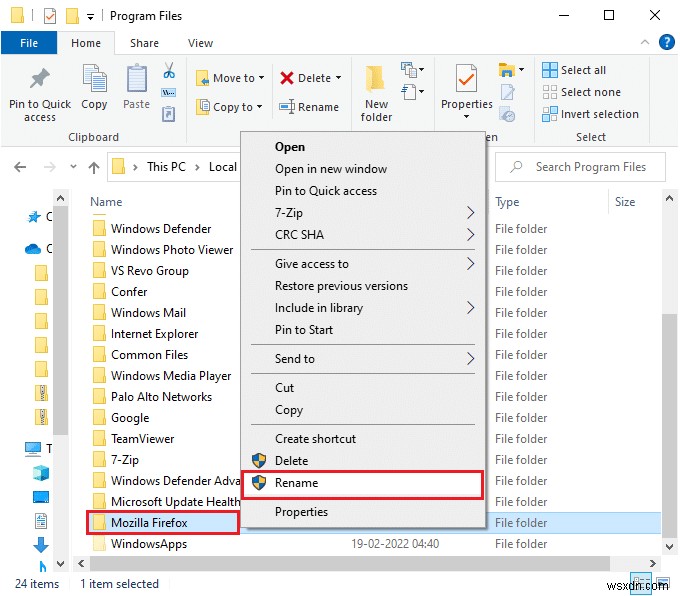Click the Search Program Files box
Image resolution: width=680 pixels, height=596 pixels.
(x=580, y=167)
